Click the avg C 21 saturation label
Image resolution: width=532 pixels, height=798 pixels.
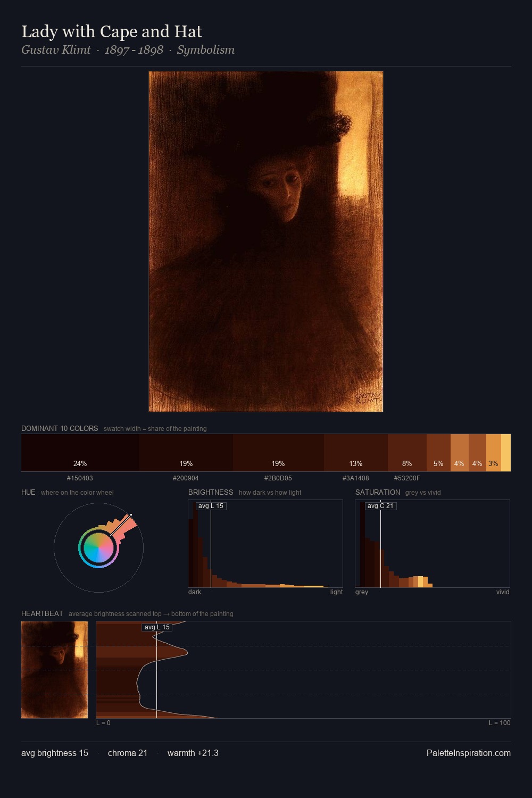380,506
